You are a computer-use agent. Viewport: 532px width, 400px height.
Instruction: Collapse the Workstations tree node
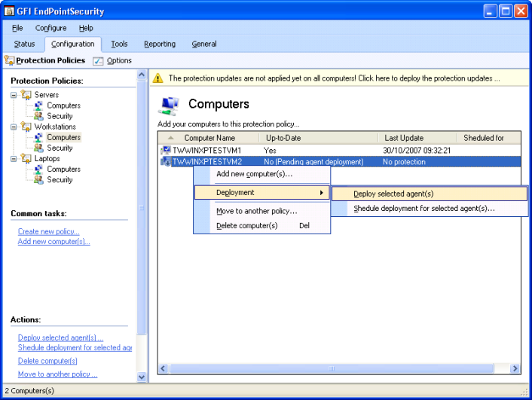tap(14, 127)
